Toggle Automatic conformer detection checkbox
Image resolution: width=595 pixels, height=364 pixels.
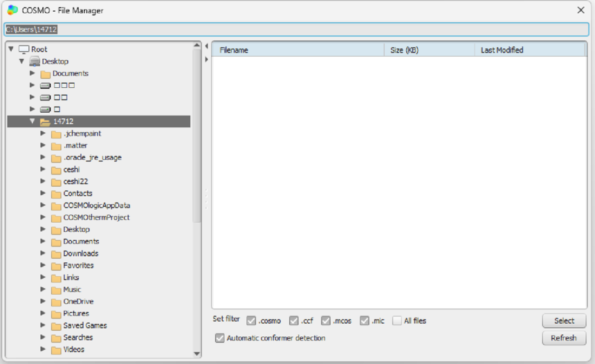point(220,338)
